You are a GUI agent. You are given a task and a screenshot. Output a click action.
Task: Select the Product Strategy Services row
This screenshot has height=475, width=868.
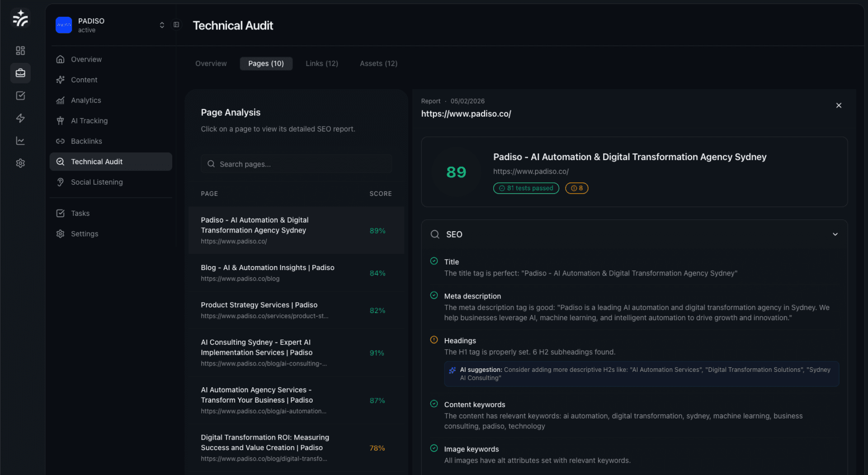(296, 310)
